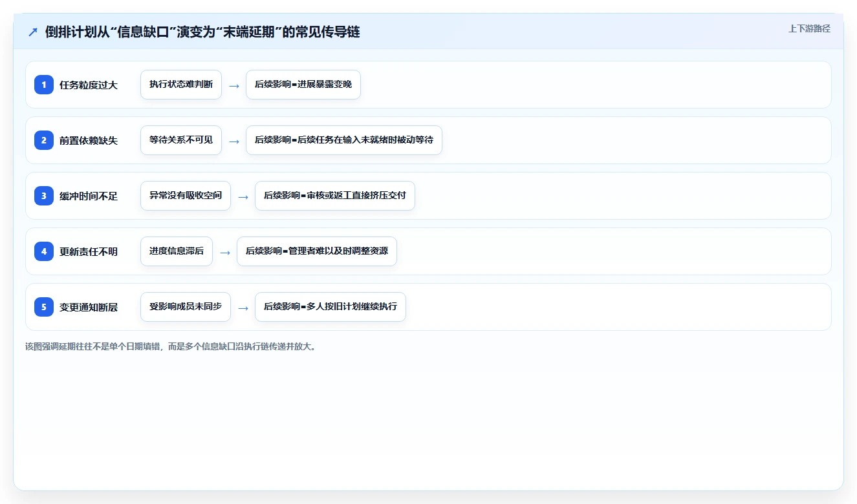Click the 后续任务在输入未就绪时被动等待 chip

(x=344, y=140)
